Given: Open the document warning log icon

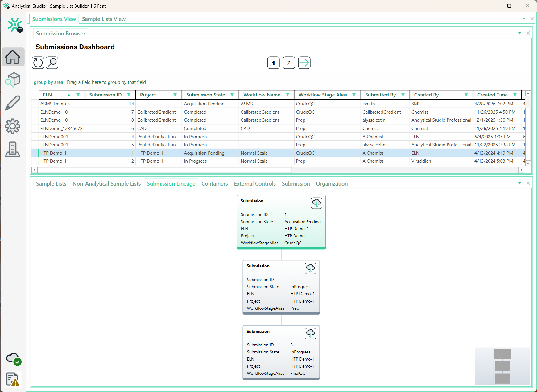Looking at the screenshot, I should coord(13,379).
